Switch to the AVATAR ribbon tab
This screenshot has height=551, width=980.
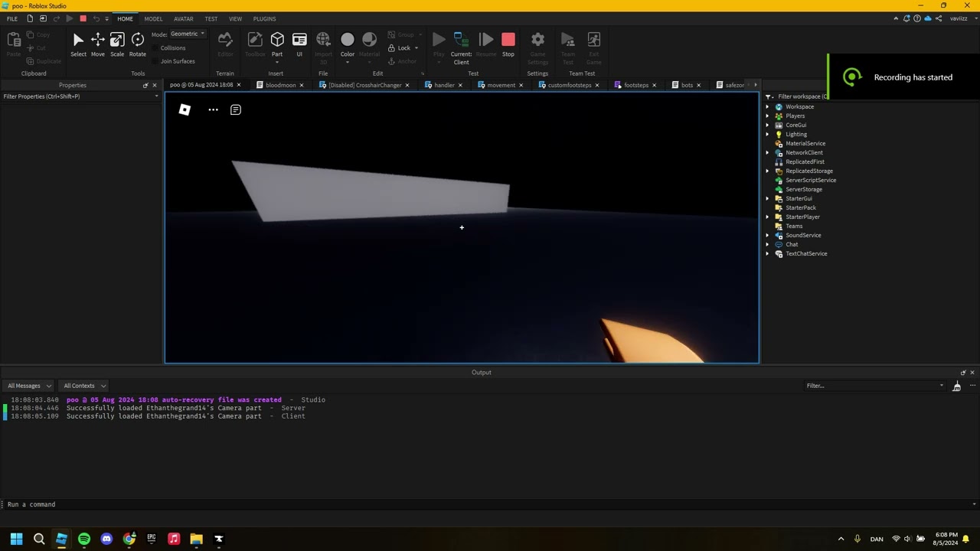coord(183,18)
